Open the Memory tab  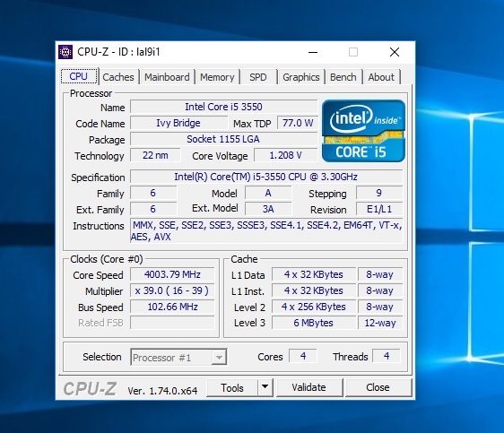click(x=217, y=77)
